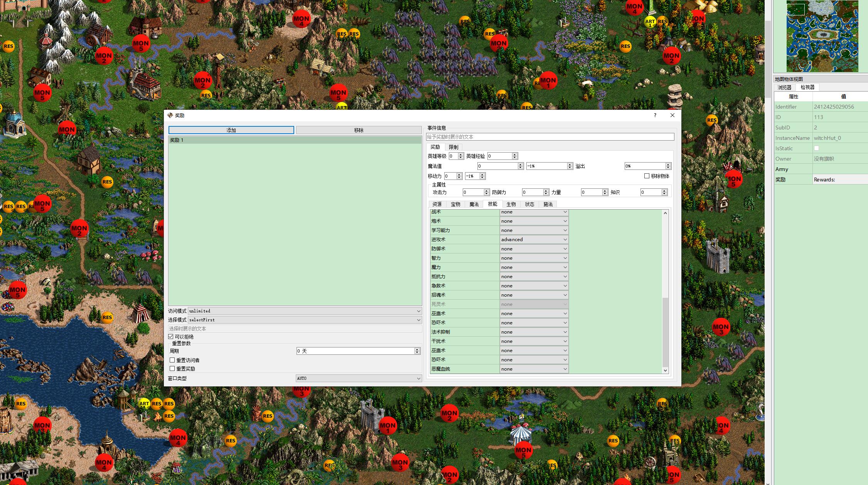Click the 移除 button
Viewport: 868px width, 485px height.
point(359,130)
